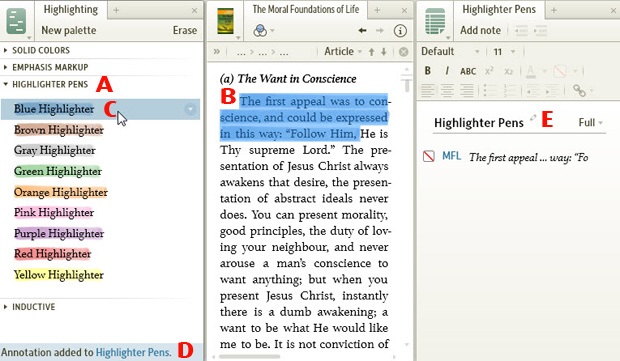Click the red-slashed note icon beside MFL
This screenshot has width=620, height=361.
click(429, 156)
